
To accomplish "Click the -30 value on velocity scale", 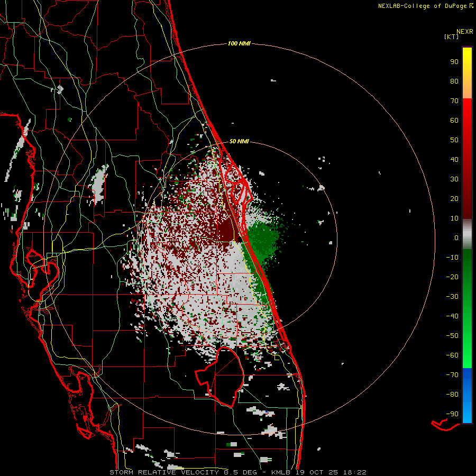I will pos(452,297).
